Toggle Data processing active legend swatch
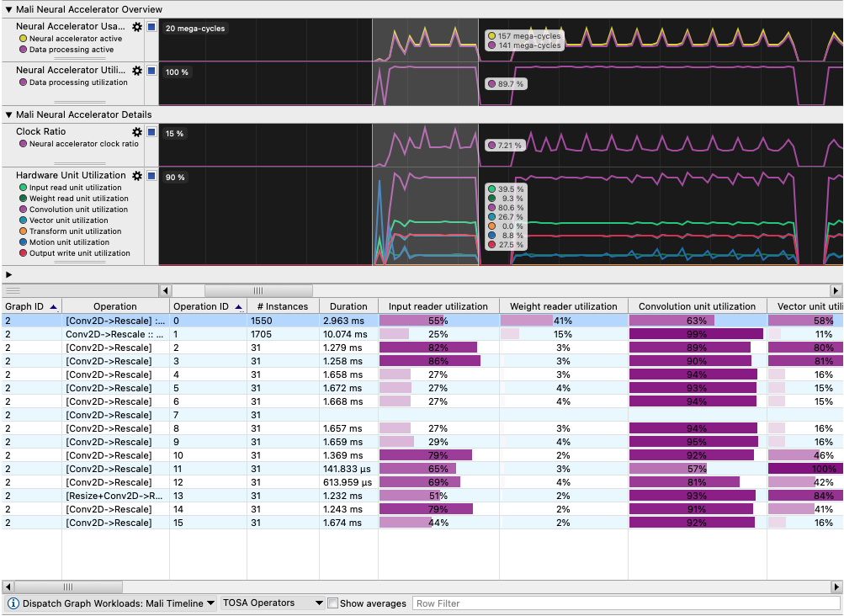 click(24, 50)
